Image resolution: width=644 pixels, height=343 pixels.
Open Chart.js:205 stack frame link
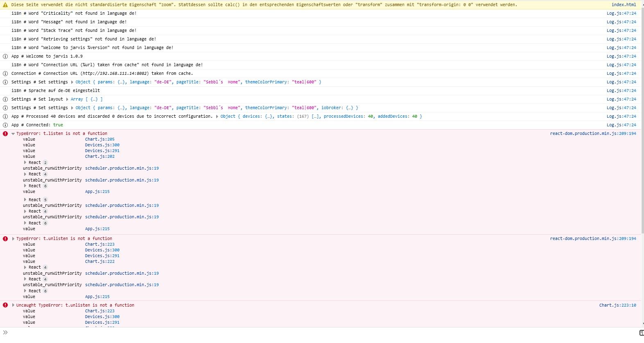(100, 139)
